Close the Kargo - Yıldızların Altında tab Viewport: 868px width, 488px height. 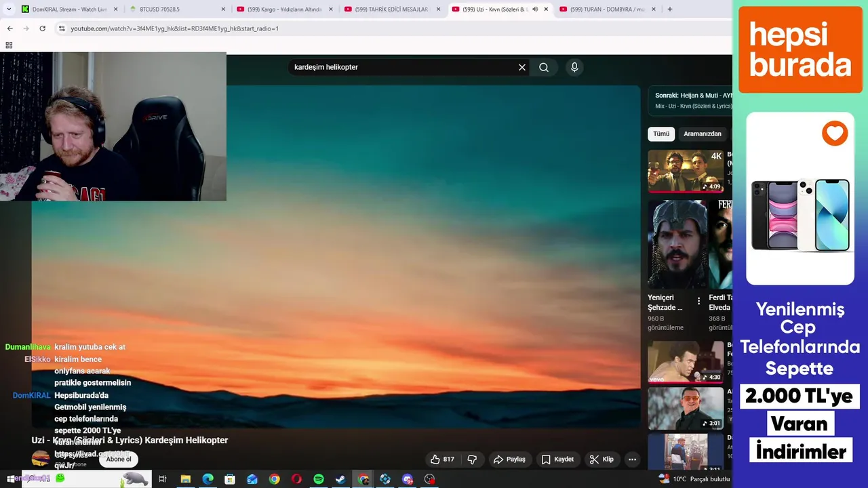(x=330, y=9)
